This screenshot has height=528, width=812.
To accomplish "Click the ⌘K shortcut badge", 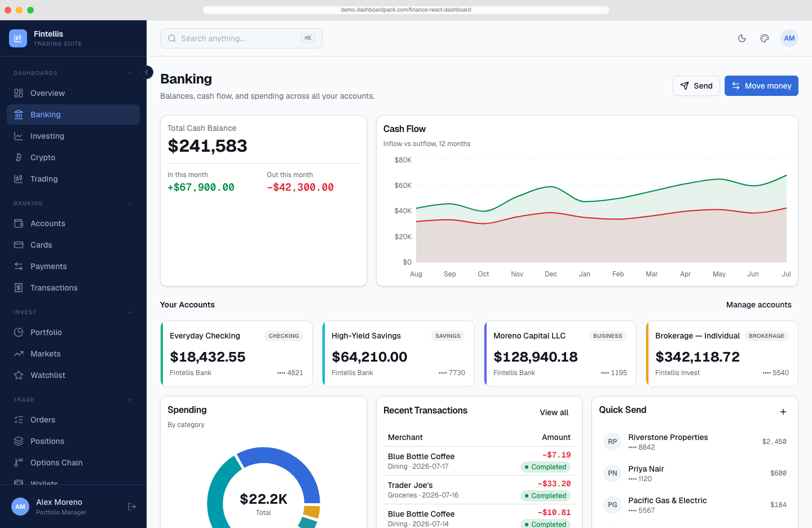I will point(308,38).
